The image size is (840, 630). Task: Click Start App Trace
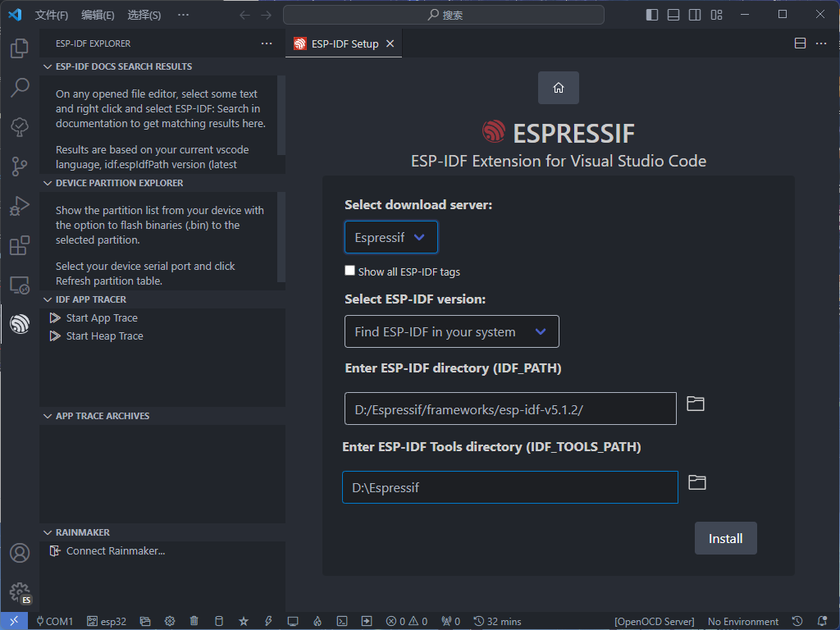tap(102, 318)
